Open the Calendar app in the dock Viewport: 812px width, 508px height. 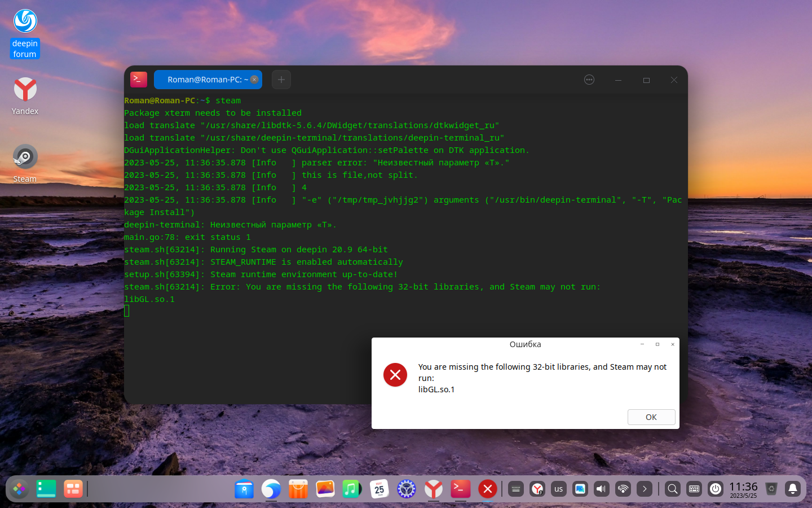(379, 489)
